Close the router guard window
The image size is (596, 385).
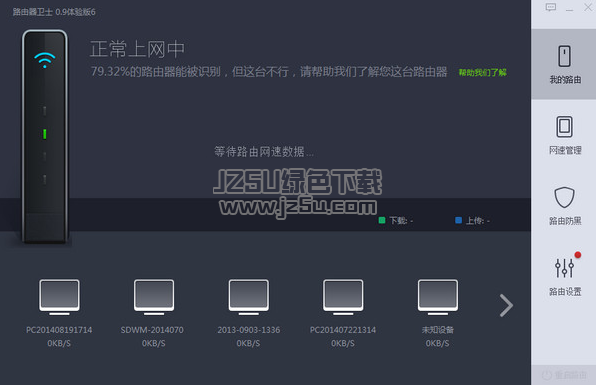(588, 7)
